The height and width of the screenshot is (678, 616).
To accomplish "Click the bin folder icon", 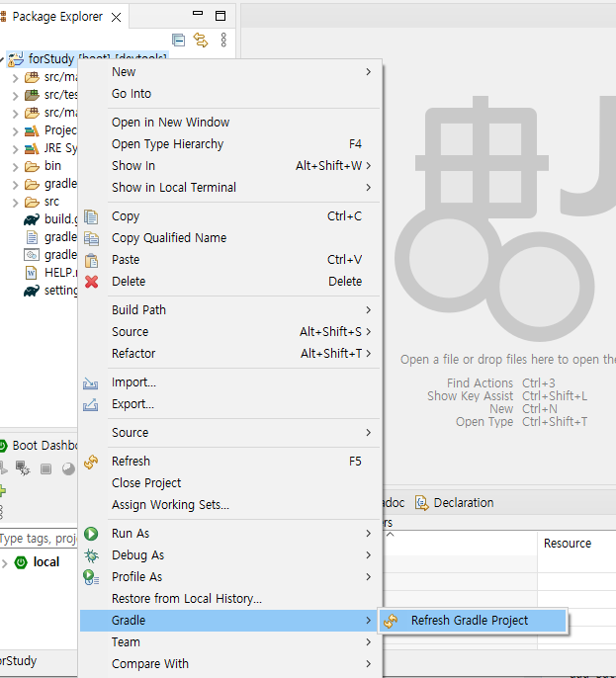I will click(32, 166).
